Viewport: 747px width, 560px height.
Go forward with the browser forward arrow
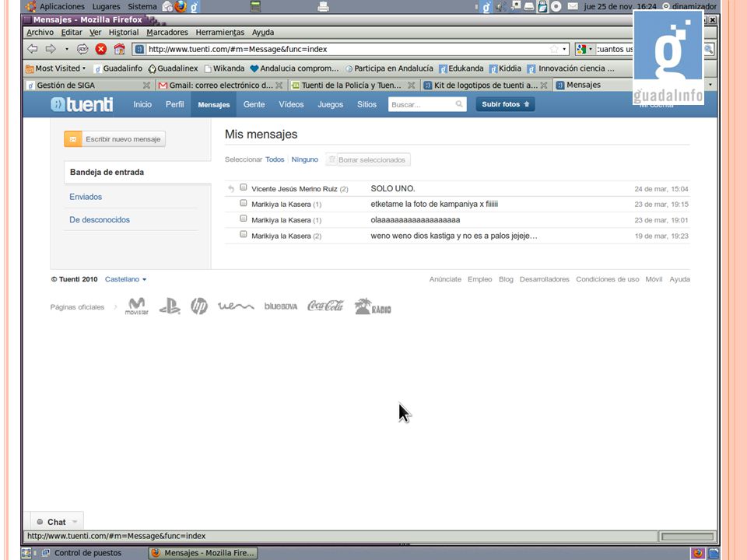pos(51,49)
